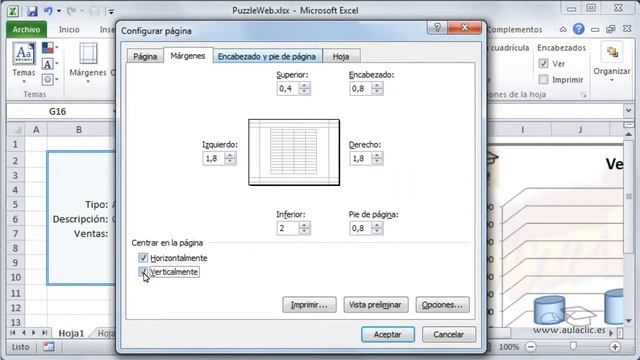640x360 pixels.
Task: Open the sheet options dialog launcher
Action: click(584, 95)
